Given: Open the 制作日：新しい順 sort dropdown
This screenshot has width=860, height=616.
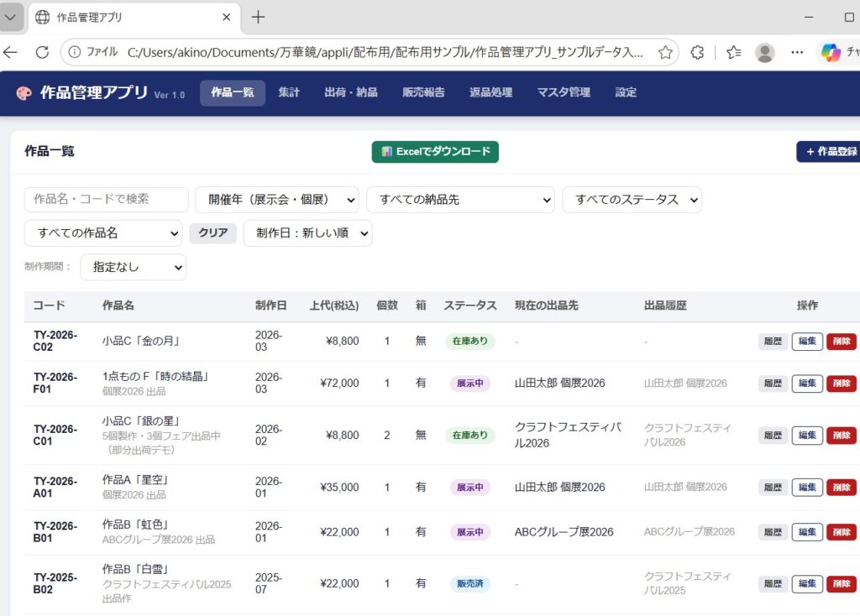Looking at the screenshot, I should coord(308,233).
